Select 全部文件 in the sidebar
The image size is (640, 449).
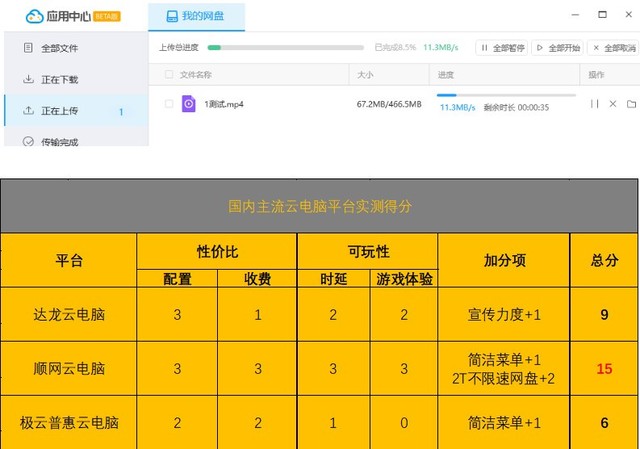pyautogui.click(x=76, y=48)
